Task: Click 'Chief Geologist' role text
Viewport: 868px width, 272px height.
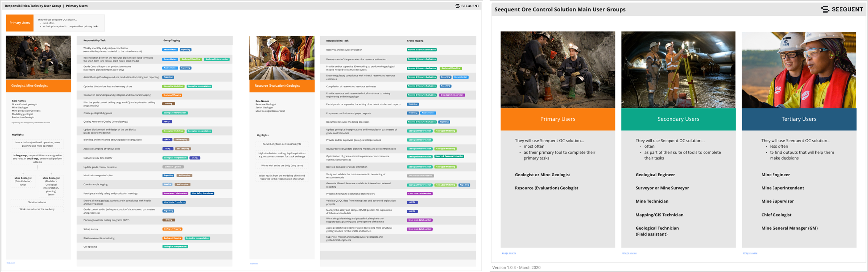Action: click(776, 215)
